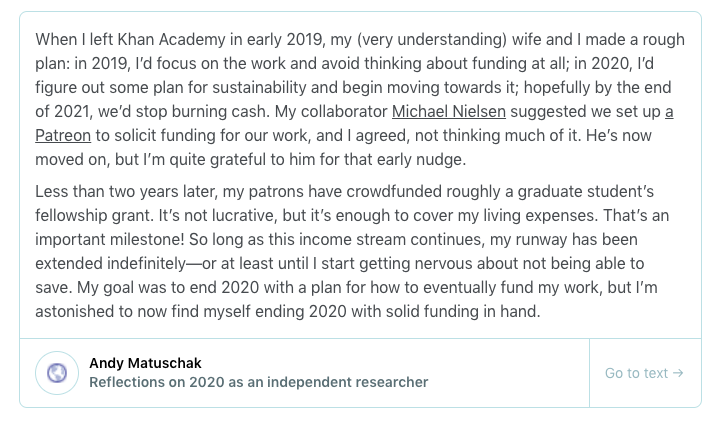Open "Reflections on 2020 as an independent researcher"

pyautogui.click(x=258, y=382)
